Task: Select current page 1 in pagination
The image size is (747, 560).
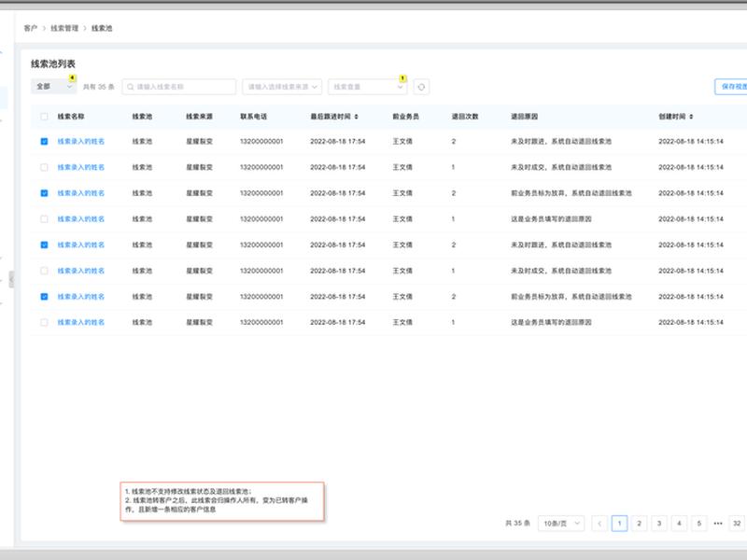Action: pos(619,524)
